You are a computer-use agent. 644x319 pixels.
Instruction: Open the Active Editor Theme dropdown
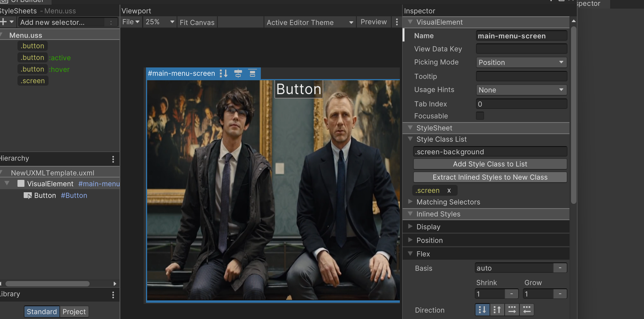click(310, 22)
